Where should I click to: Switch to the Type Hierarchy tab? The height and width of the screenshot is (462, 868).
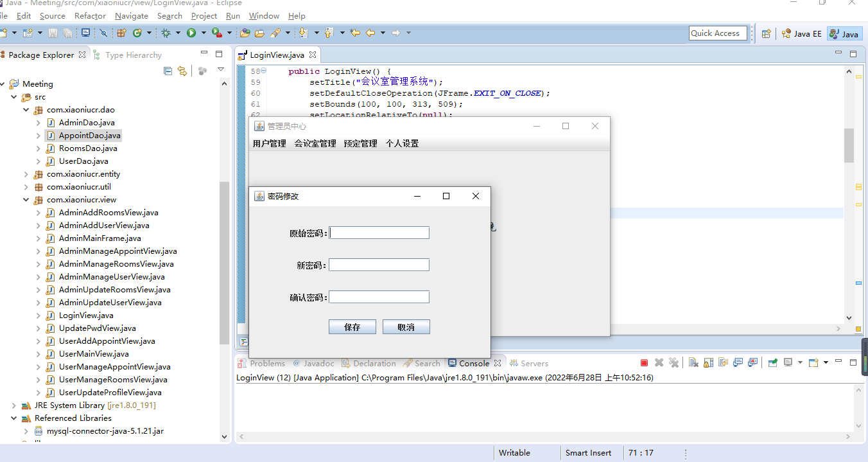tap(127, 55)
